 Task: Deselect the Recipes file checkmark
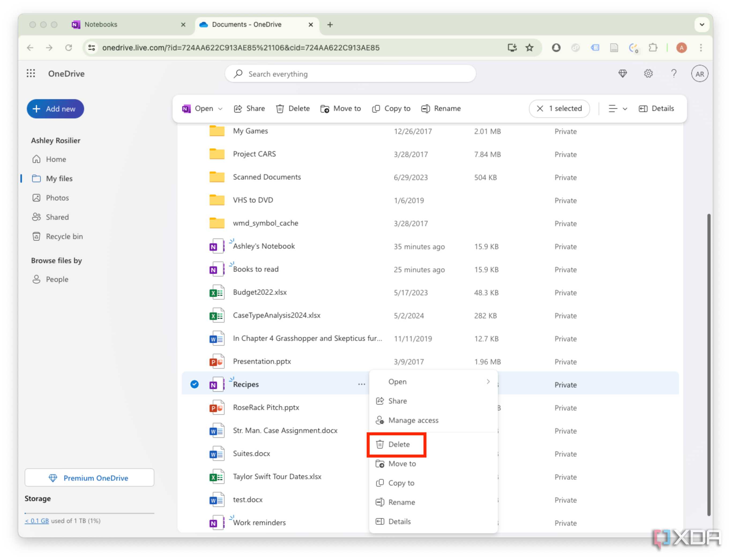point(194,384)
